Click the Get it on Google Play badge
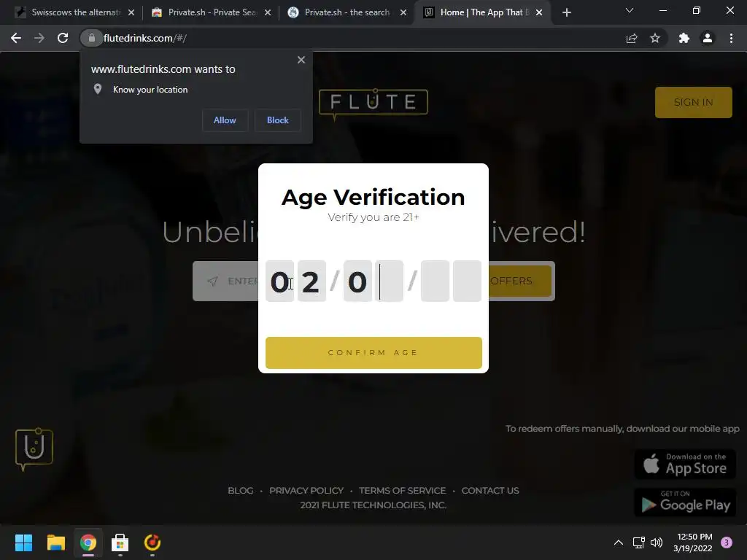 coord(685,502)
